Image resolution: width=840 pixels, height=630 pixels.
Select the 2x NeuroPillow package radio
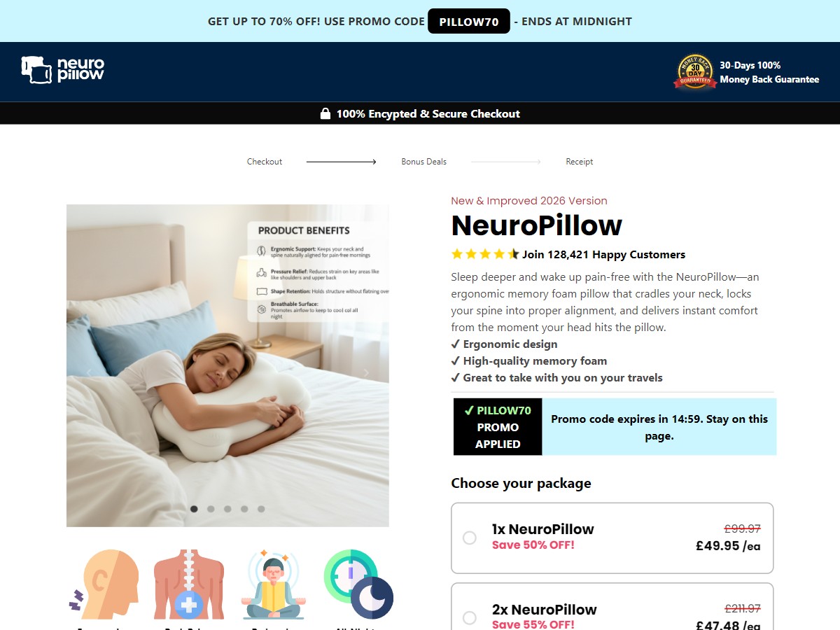[470, 617]
